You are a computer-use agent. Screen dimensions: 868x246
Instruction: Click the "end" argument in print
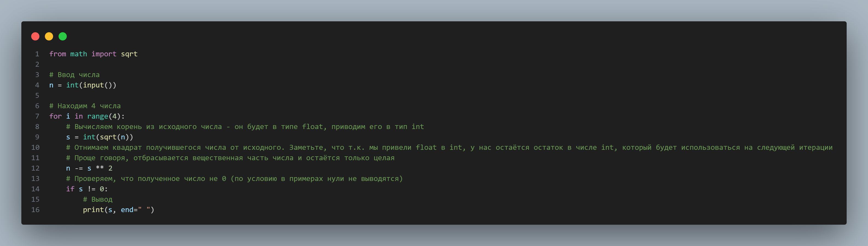click(127, 210)
